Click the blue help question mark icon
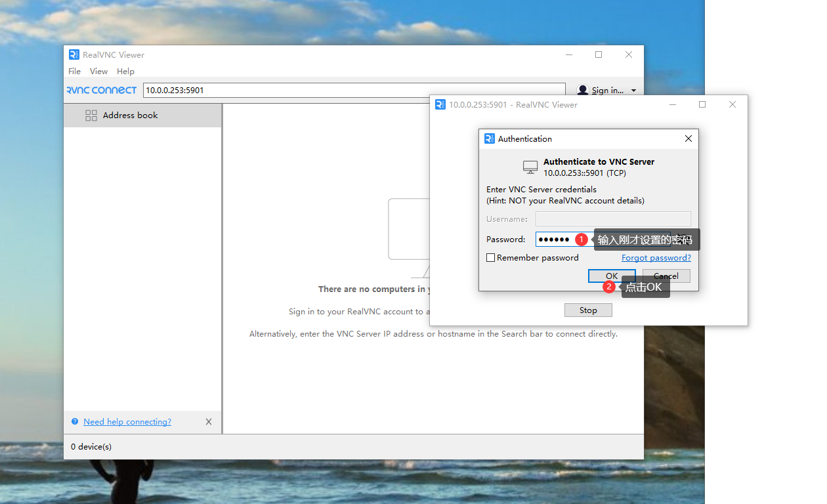827x504 pixels. [x=75, y=422]
